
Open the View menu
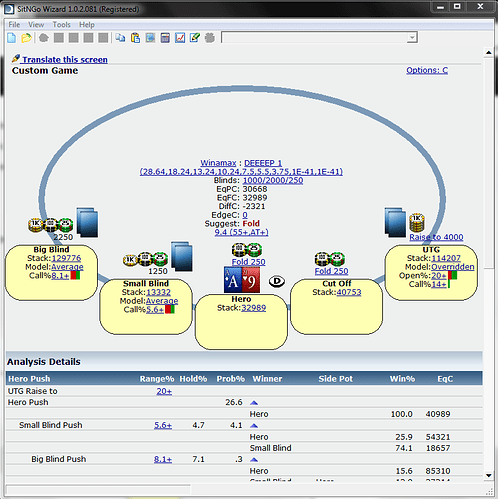(x=36, y=25)
